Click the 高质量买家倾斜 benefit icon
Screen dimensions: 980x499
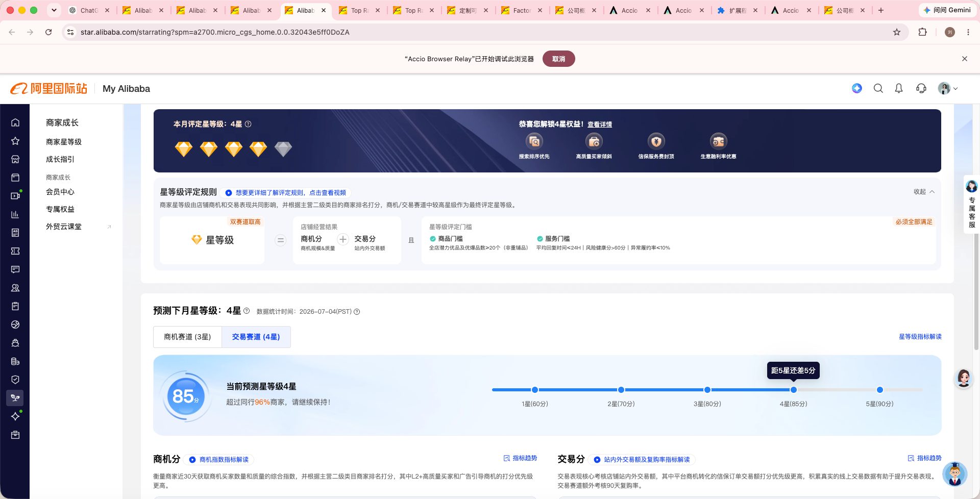tap(594, 141)
